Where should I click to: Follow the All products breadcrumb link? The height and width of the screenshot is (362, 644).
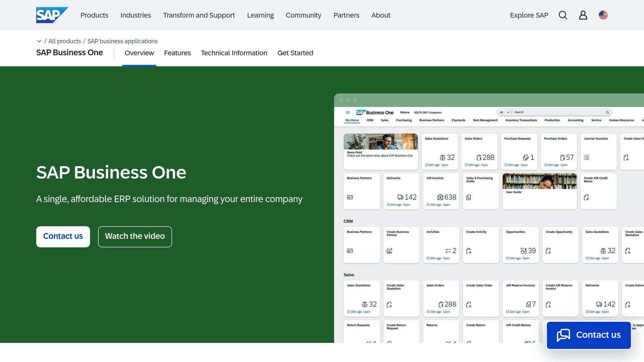tap(65, 41)
